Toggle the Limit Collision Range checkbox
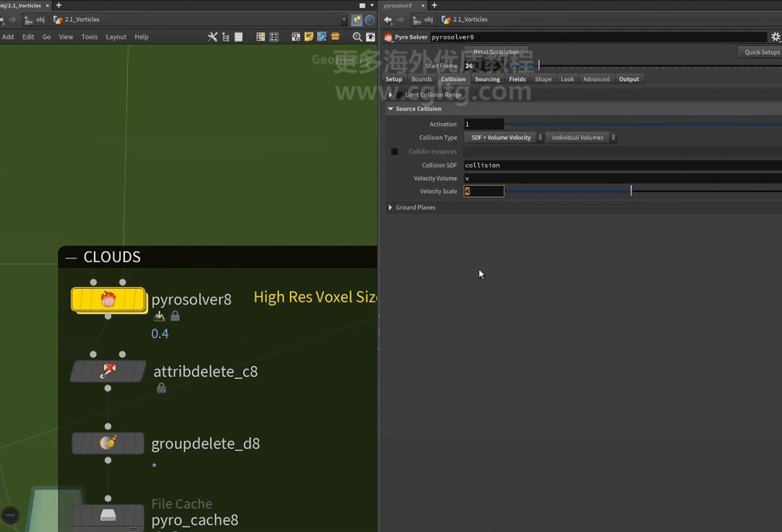This screenshot has height=532, width=782. [x=400, y=95]
